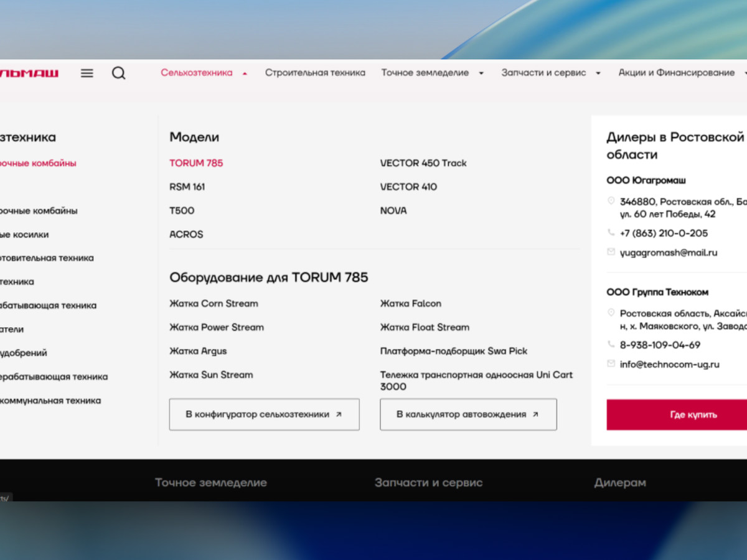Click the envelope icon beside yugagromash@mail.ru
This screenshot has width=747, height=560.
(x=611, y=252)
